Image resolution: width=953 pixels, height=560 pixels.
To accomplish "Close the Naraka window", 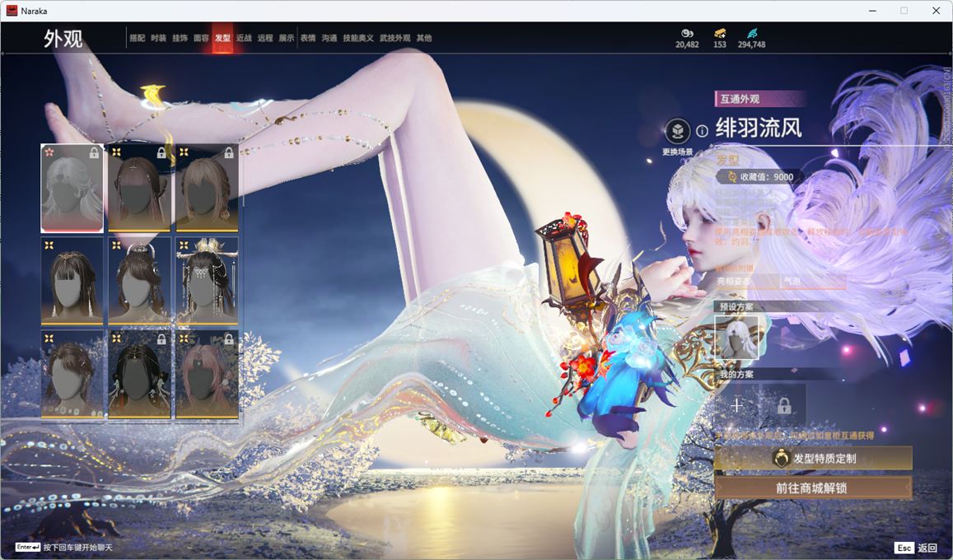I will 936,11.
